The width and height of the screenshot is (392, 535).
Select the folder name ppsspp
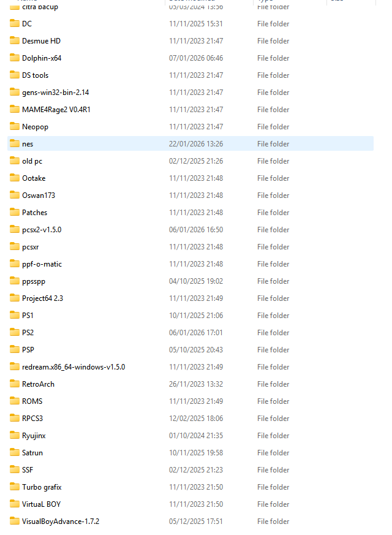34,281
